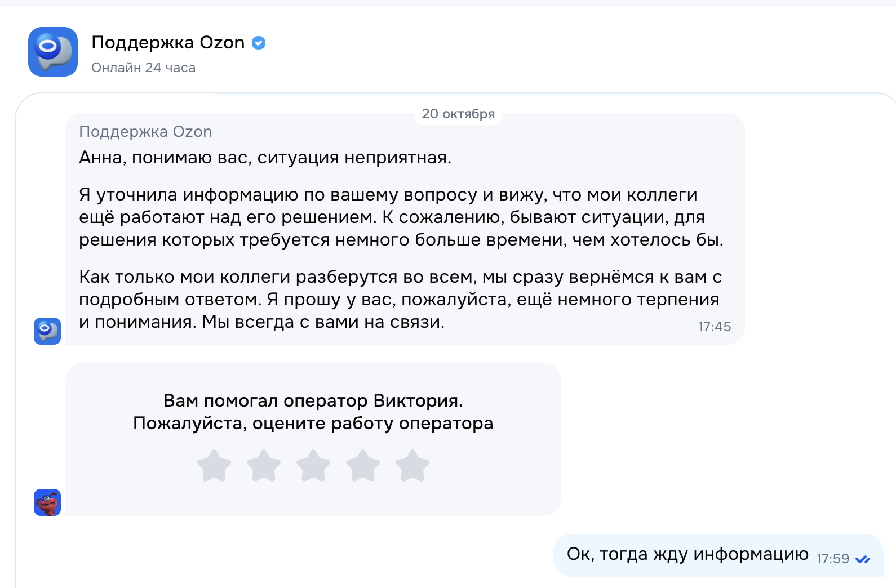The width and height of the screenshot is (896, 588).
Task: Click the 17:45 message timestamp
Action: (x=714, y=327)
